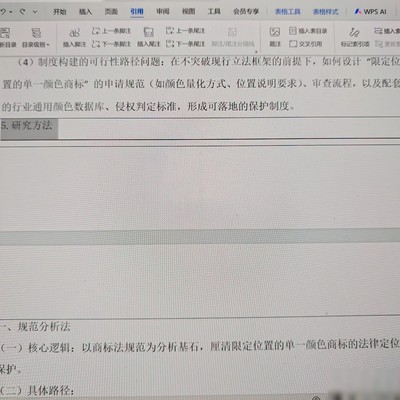Expand the quick access toolbar dropdown
This screenshot has width=400, height=400.
35,12
